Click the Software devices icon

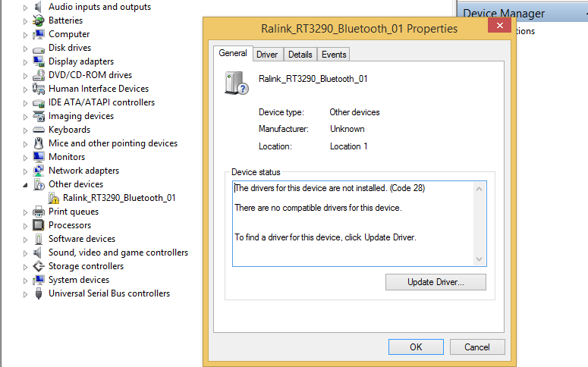(38, 239)
